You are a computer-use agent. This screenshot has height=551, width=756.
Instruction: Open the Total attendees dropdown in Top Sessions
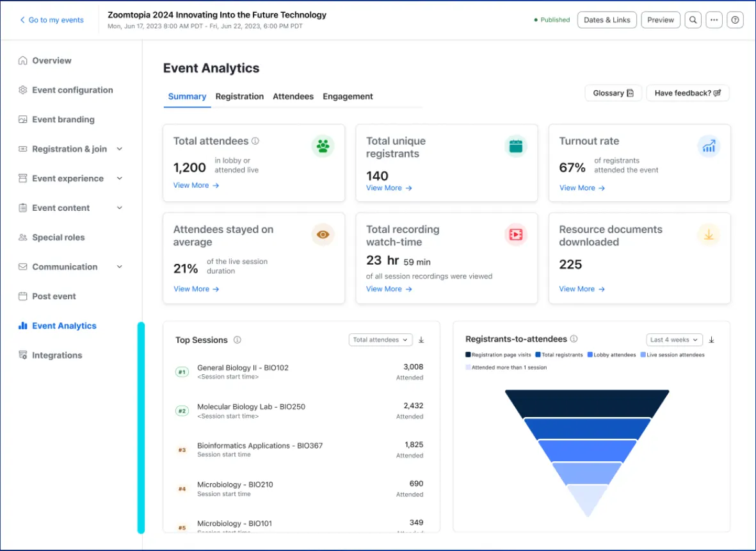[x=380, y=340]
